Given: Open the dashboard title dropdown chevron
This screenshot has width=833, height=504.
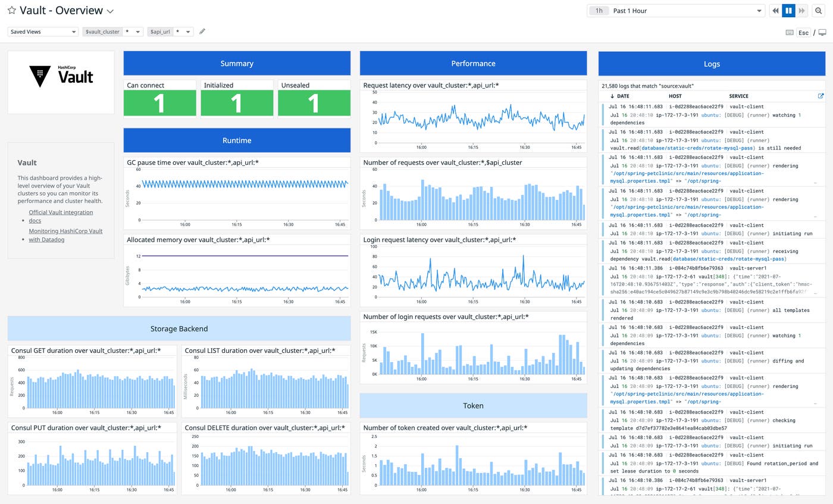Looking at the screenshot, I should point(110,10).
